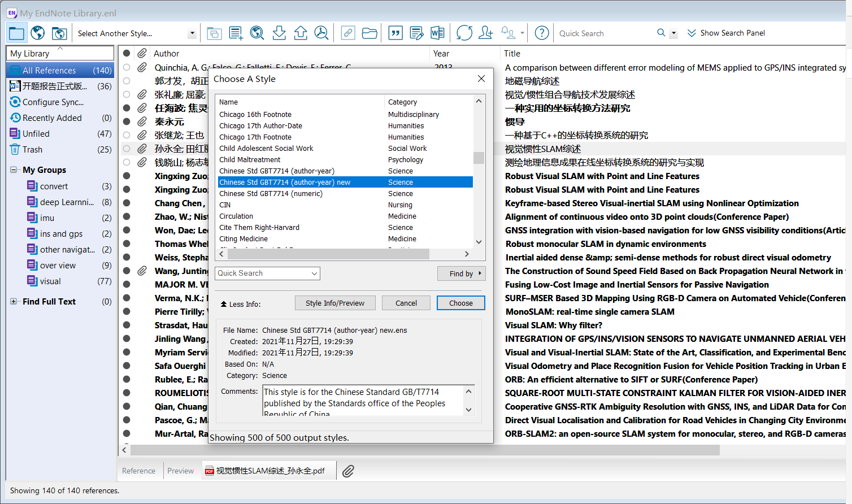Click the Style Info/Preview button

[335, 303]
